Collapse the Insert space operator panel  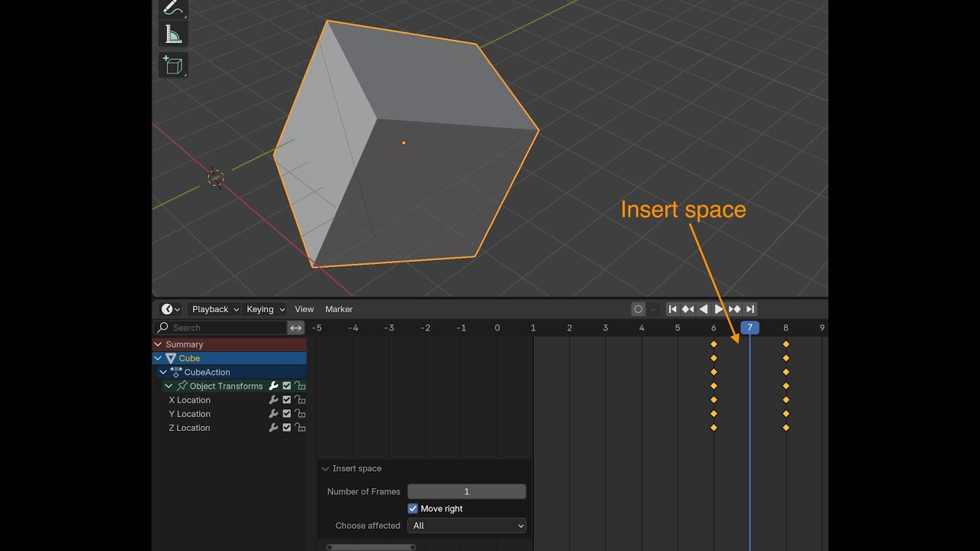[325, 468]
